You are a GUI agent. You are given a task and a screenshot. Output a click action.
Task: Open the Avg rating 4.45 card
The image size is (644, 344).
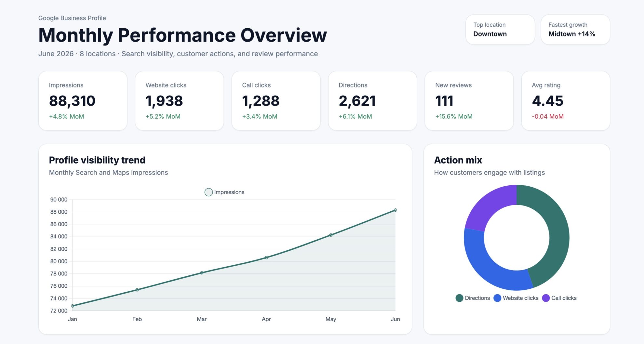pyautogui.click(x=566, y=101)
